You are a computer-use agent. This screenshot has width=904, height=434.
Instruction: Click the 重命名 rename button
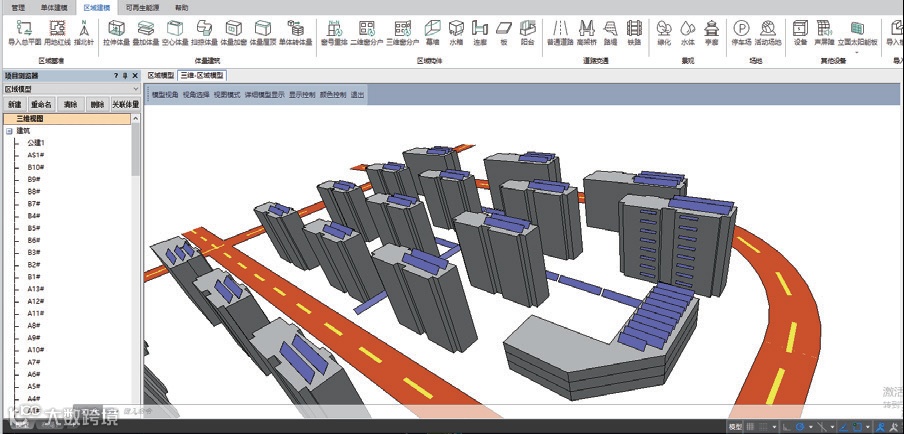tap(41, 104)
